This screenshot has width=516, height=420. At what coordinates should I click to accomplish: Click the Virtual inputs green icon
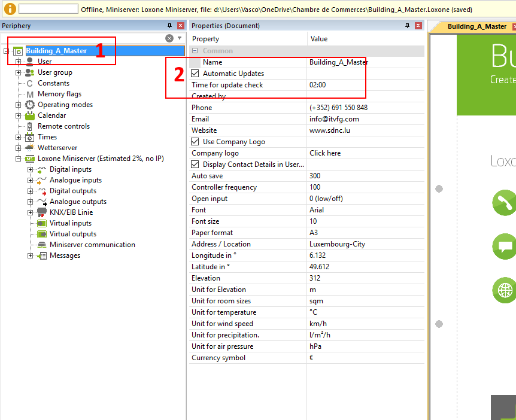point(42,224)
